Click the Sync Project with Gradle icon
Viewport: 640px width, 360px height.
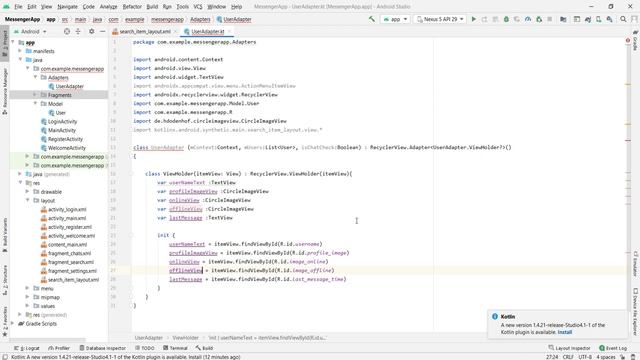click(x=588, y=19)
